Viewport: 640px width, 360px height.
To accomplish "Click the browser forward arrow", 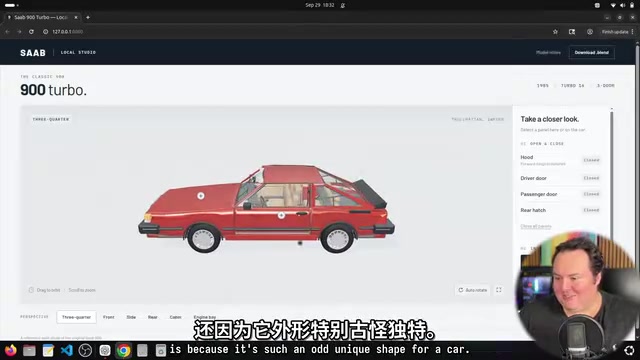I will (x=19, y=31).
